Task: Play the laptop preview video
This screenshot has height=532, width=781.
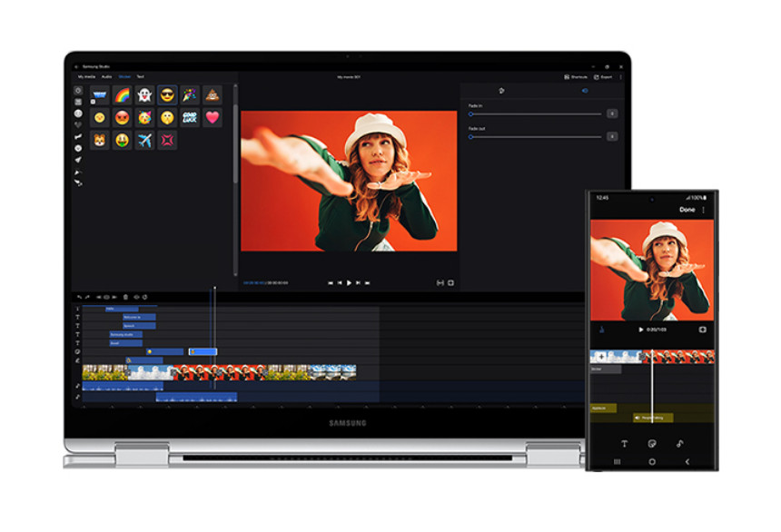Action: pos(349,283)
